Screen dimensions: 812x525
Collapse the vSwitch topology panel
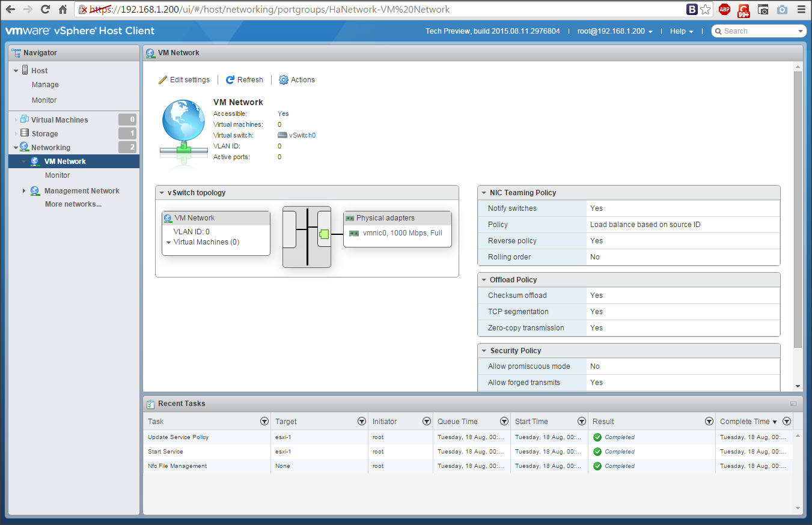point(162,193)
